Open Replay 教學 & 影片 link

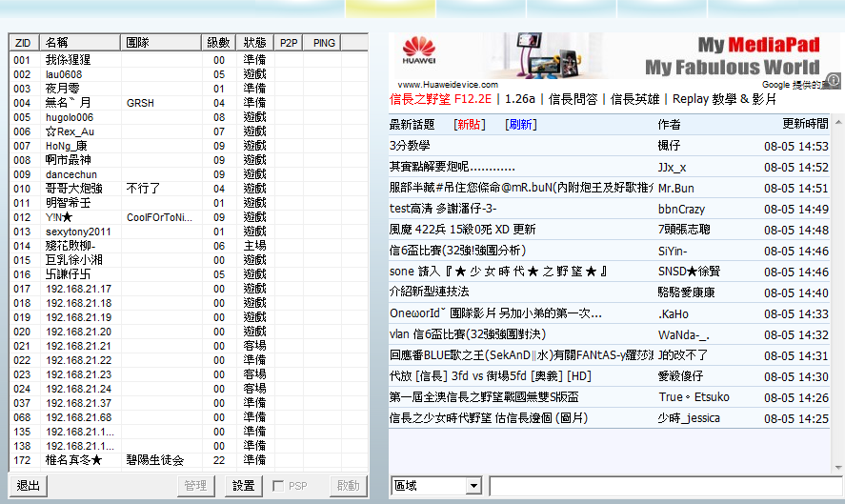pyautogui.click(x=724, y=98)
